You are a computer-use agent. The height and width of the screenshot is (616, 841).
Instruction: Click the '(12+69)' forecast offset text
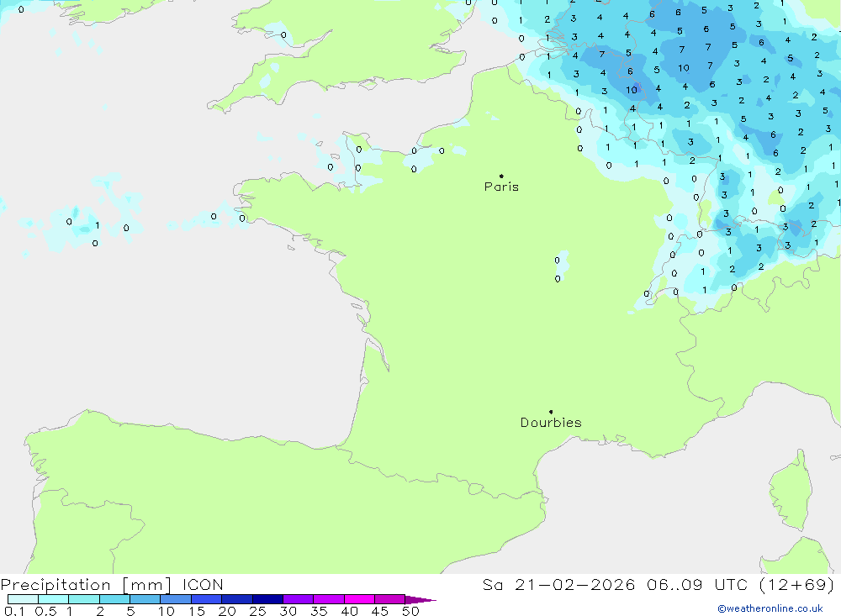coord(797,585)
